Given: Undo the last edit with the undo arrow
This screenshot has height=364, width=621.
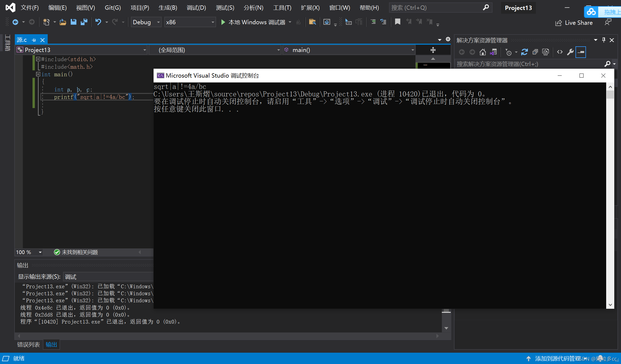Looking at the screenshot, I should tap(98, 22).
